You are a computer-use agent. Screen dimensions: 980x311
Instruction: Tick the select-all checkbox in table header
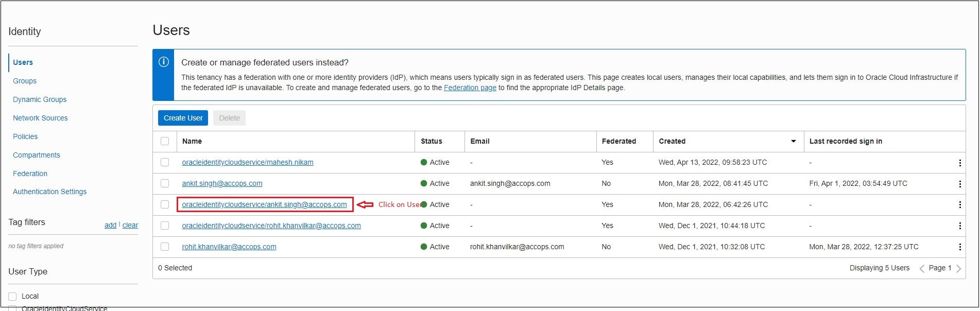[165, 141]
